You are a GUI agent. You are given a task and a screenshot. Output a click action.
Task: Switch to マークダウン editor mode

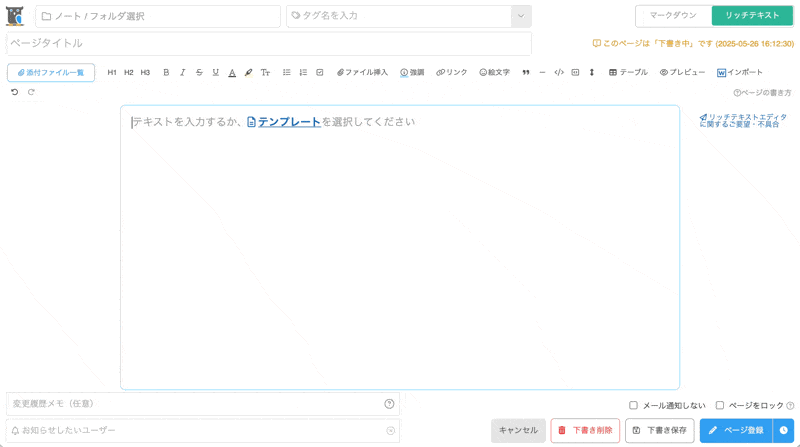(x=673, y=16)
